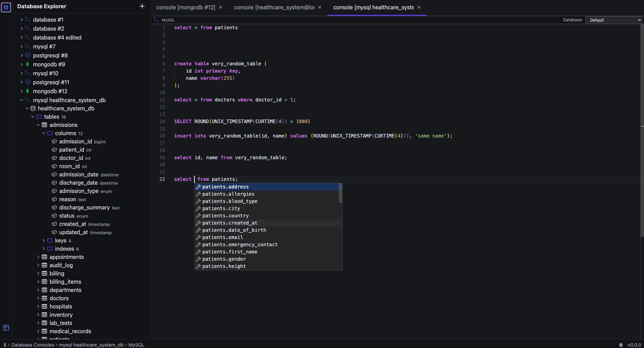The width and height of the screenshot is (644, 348).
Task: Close the mysql healthcare_syste console tab
Action: pos(419,7)
